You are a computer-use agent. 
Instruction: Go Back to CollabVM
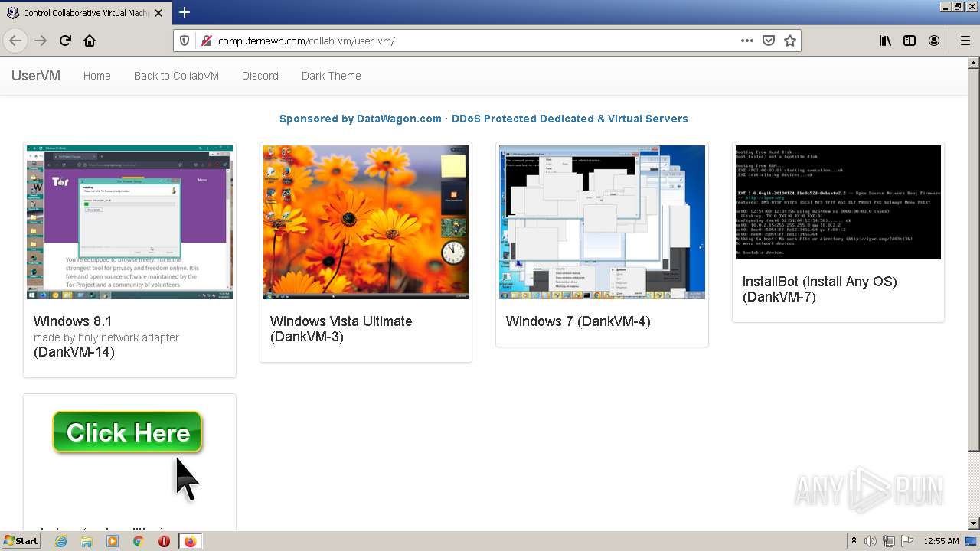(x=176, y=76)
